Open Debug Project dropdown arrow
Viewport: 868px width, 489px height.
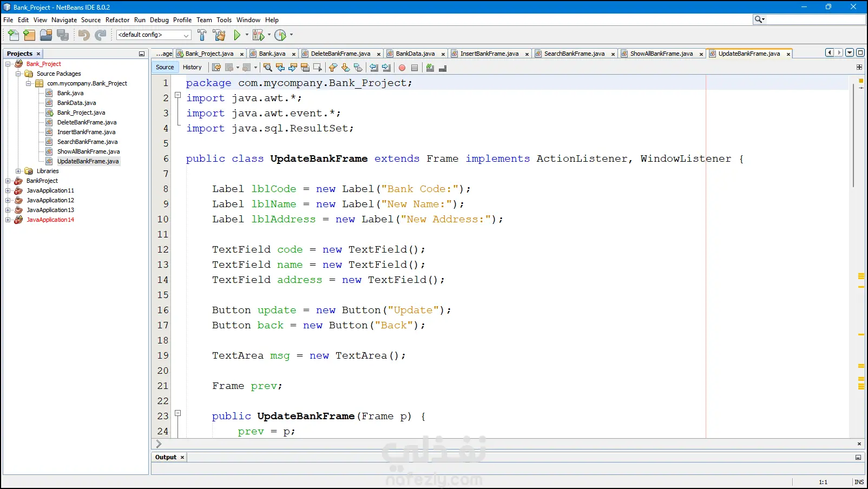[269, 35]
